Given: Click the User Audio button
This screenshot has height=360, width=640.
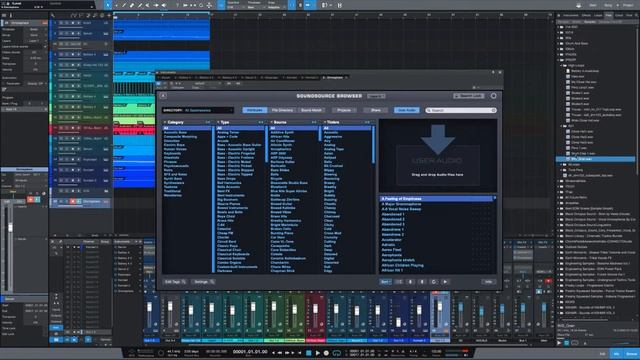Looking at the screenshot, I should [x=407, y=110].
